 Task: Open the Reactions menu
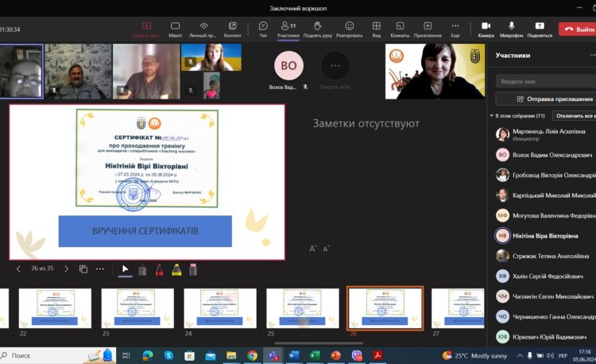tap(349, 29)
